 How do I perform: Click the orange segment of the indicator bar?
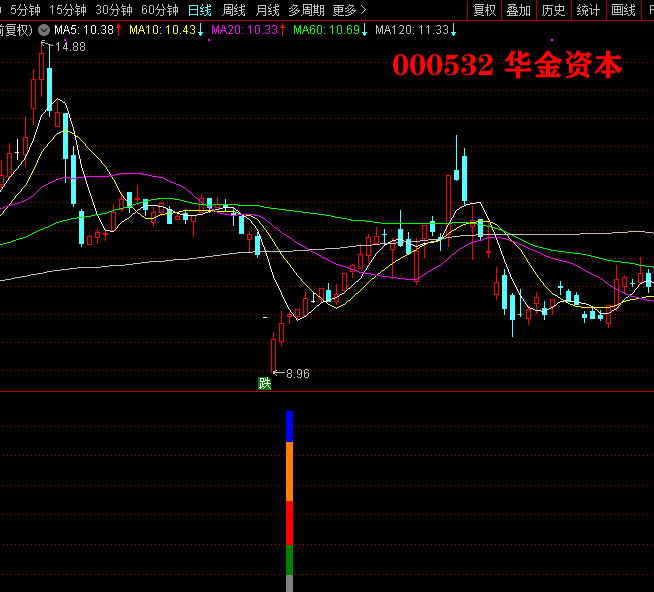tap(289, 470)
